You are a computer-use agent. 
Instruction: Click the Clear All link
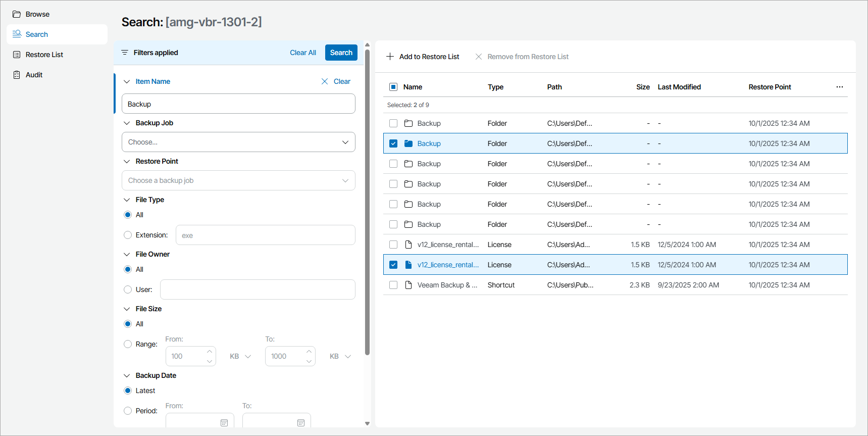click(x=303, y=53)
